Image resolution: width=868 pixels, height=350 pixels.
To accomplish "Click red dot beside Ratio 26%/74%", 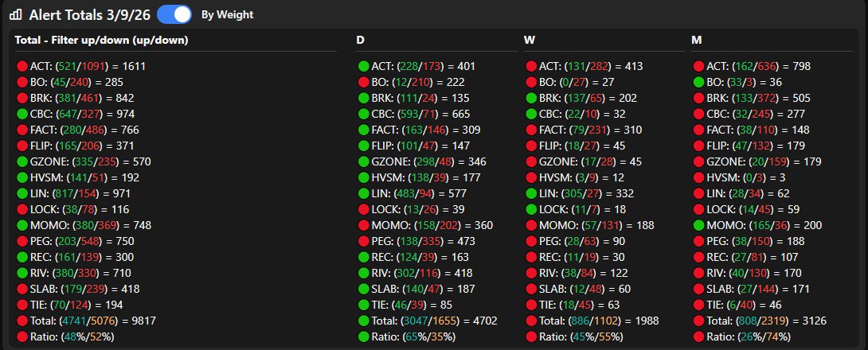I will click(x=698, y=336).
